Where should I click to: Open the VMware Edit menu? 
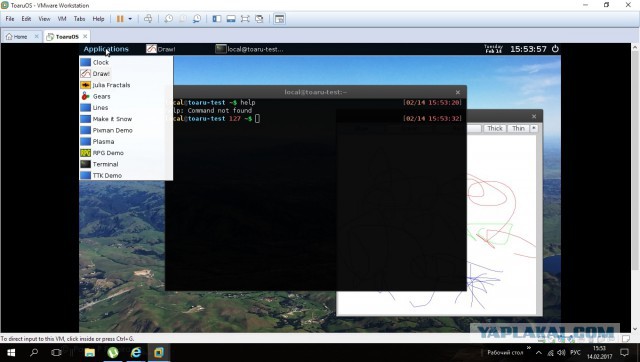[x=26, y=19]
